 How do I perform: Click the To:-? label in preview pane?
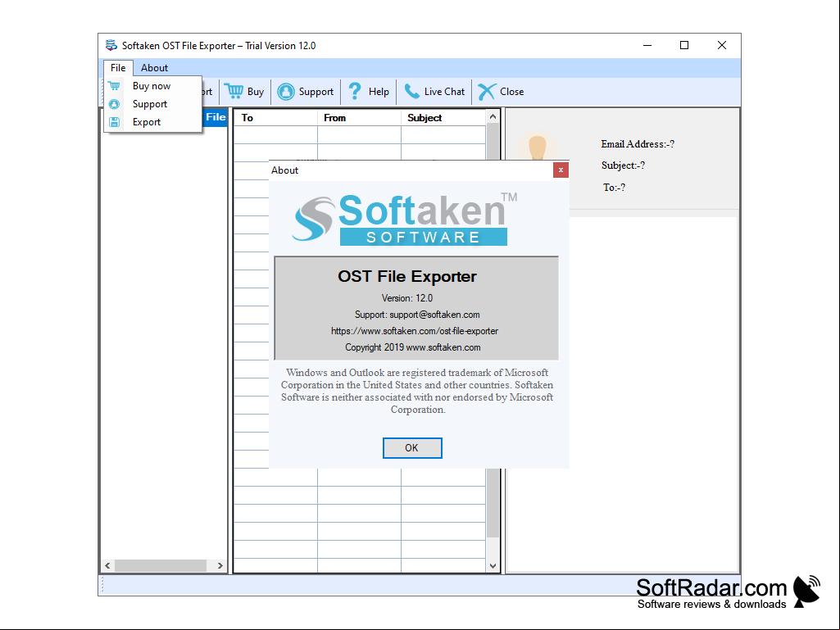click(614, 188)
